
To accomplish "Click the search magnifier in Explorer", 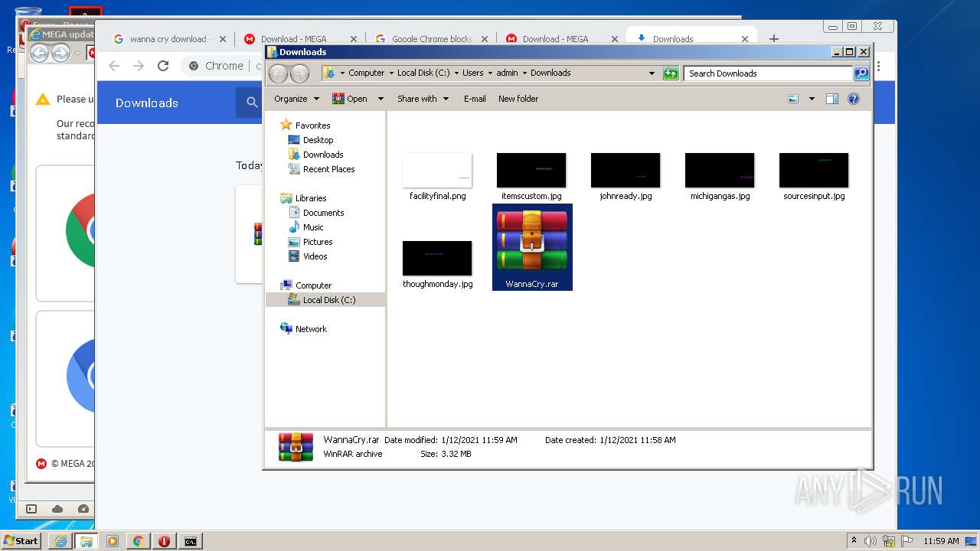I will [x=861, y=73].
